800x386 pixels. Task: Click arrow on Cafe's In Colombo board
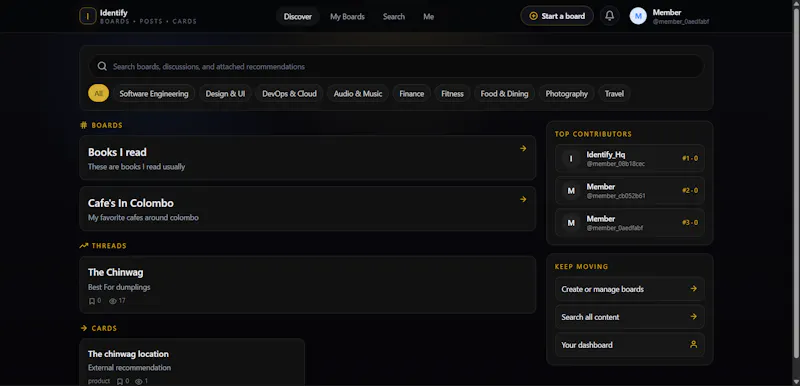(523, 199)
